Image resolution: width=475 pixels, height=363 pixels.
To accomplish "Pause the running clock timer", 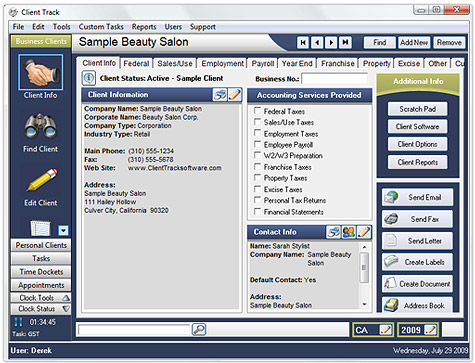I will coord(18,322).
